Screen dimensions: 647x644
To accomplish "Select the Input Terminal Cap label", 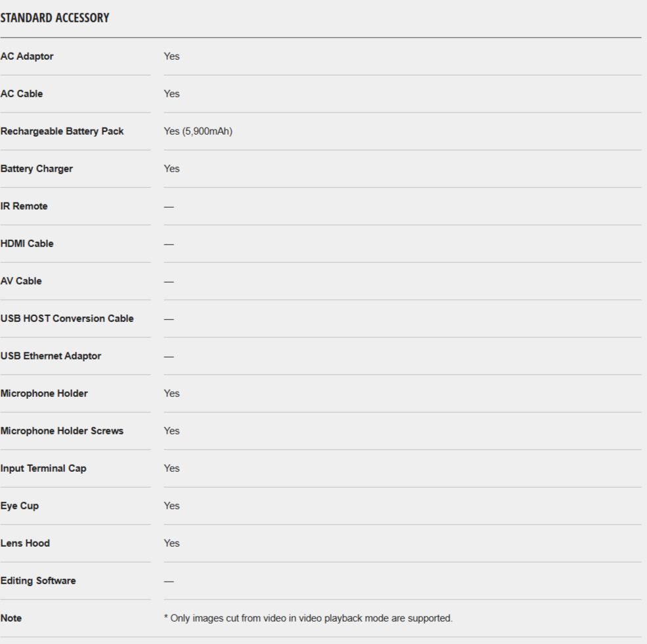I will click(x=43, y=469).
